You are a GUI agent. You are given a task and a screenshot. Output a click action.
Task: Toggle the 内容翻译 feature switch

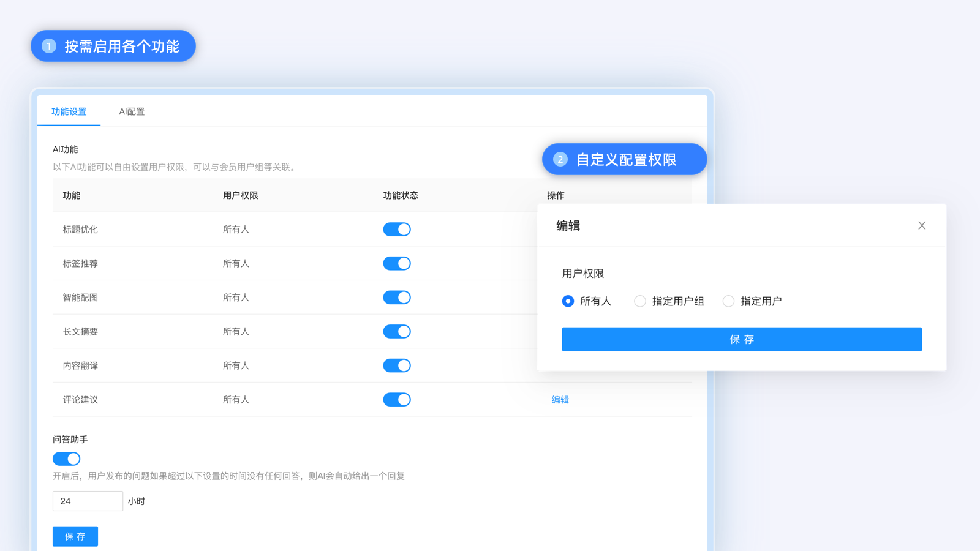(x=397, y=365)
